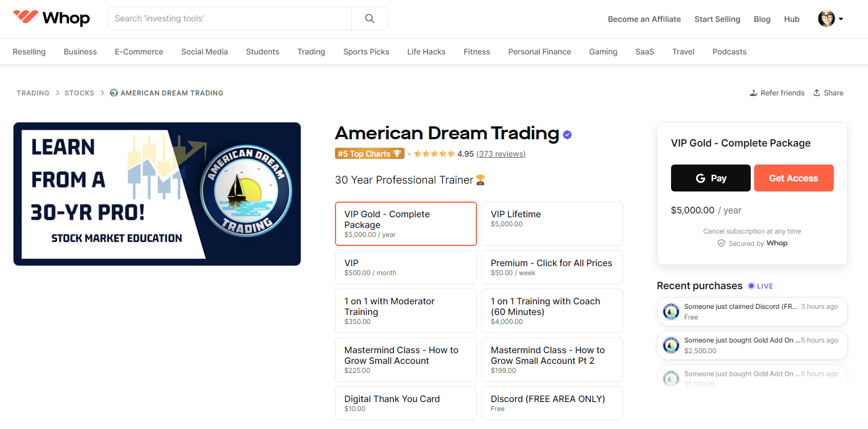This screenshot has width=868, height=429.
Task: Open the Business category
Action: pyautogui.click(x=80, y=52)
